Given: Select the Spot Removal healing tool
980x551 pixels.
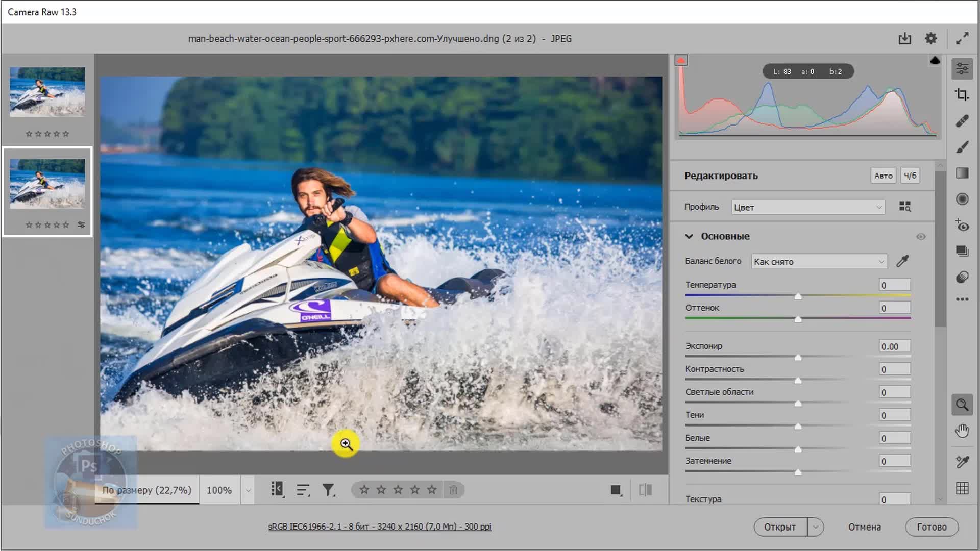Looking at the screenshot, I should (962, 121).
